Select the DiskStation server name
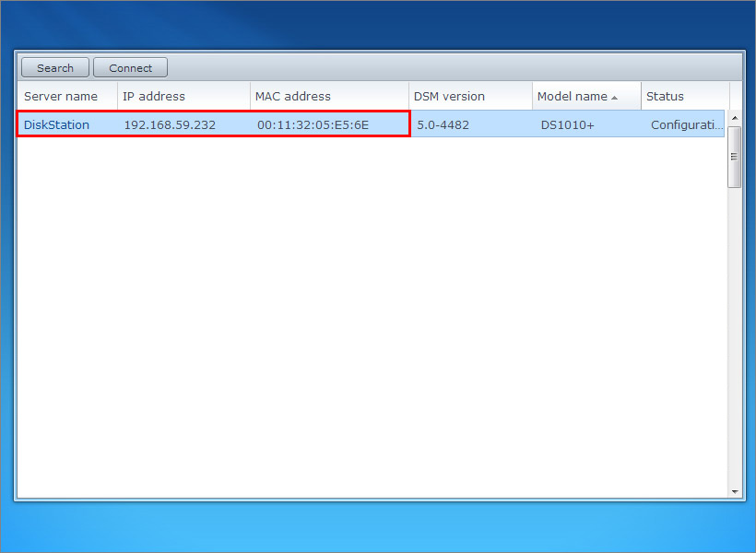The height and width of the screenshot is (553, 756). click(x=56, y=124)
